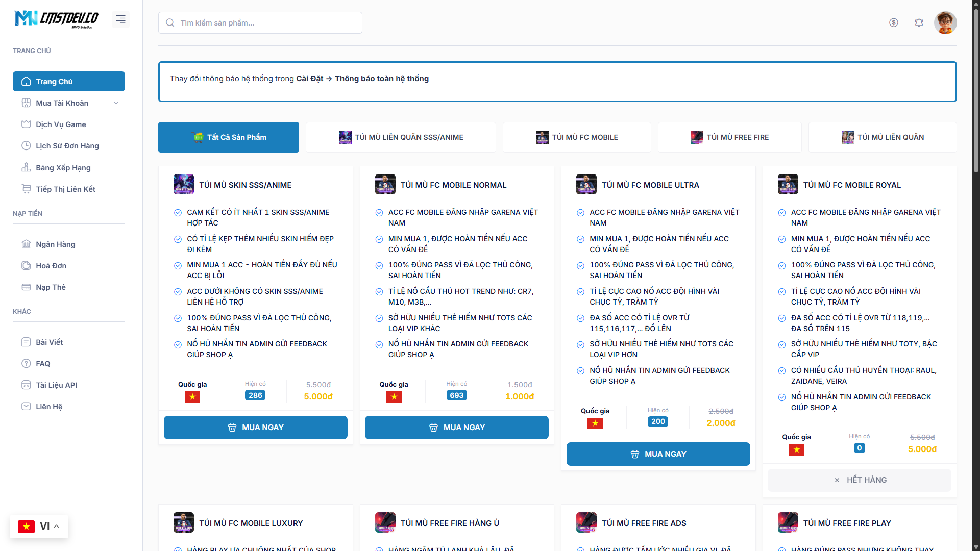The height and width of the screenshot is (551, 980).
Task: Click the dollar balance icon
Action: (x=893, y=22)
